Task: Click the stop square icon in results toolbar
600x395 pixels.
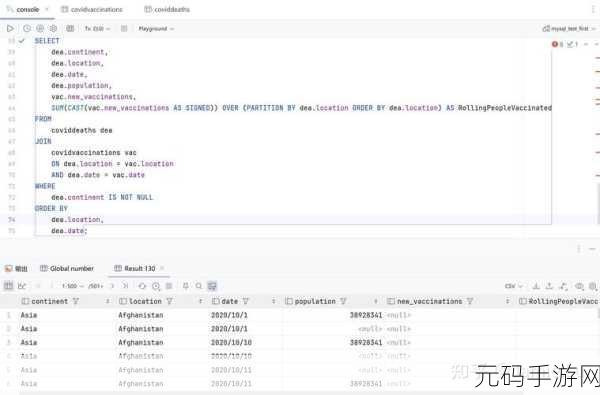Action: coord(169,286)
